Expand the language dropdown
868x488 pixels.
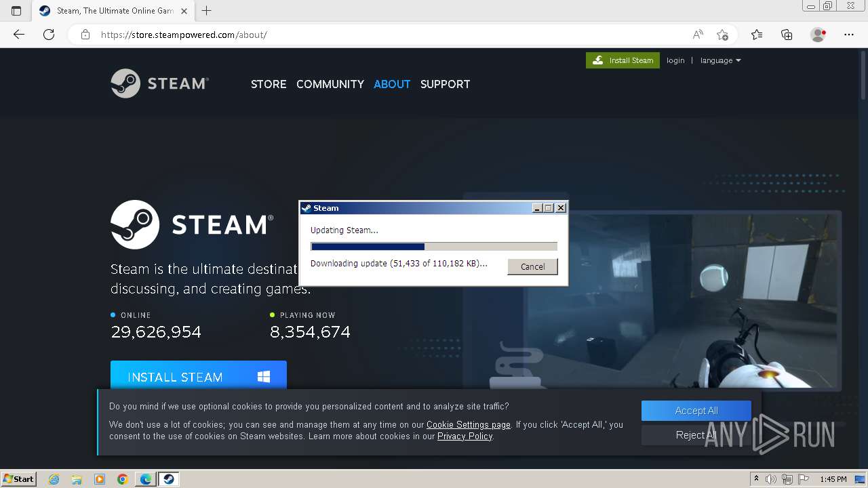pos(720,60)
